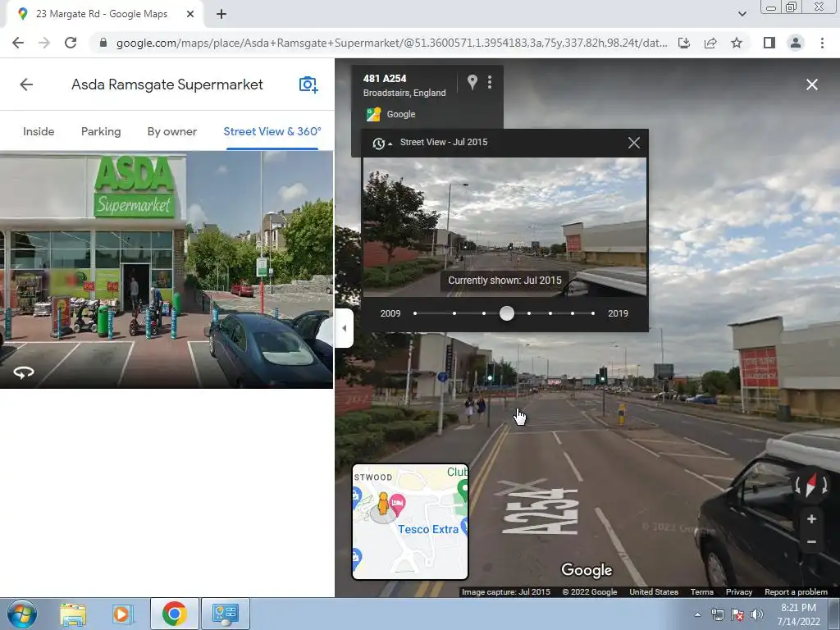Viewport: 840px width, 630px height.
Task: Select the timeline point just right of handle
Action: click(529, 313)
